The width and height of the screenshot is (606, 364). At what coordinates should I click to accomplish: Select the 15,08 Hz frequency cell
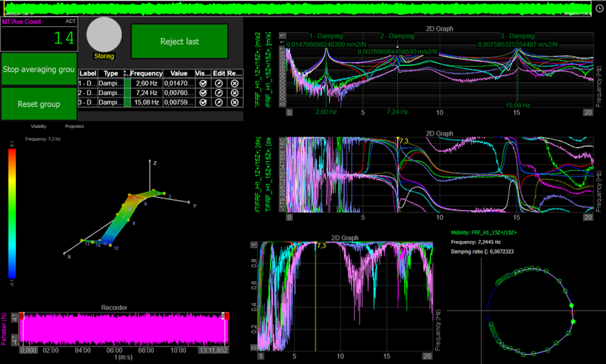[x=147, y=102]
